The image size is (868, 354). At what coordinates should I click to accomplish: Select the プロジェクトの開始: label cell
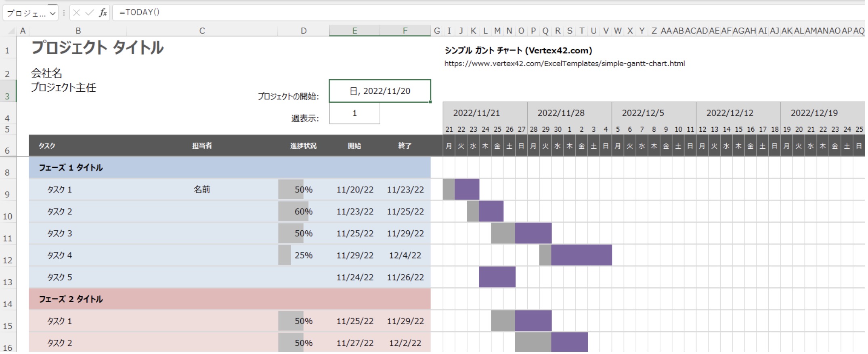click(x=288, y=97)
